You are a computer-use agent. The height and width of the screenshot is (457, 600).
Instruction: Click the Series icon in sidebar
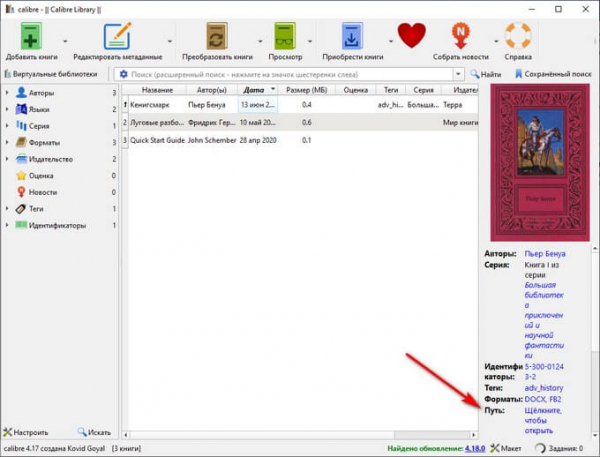click(21, 126)
